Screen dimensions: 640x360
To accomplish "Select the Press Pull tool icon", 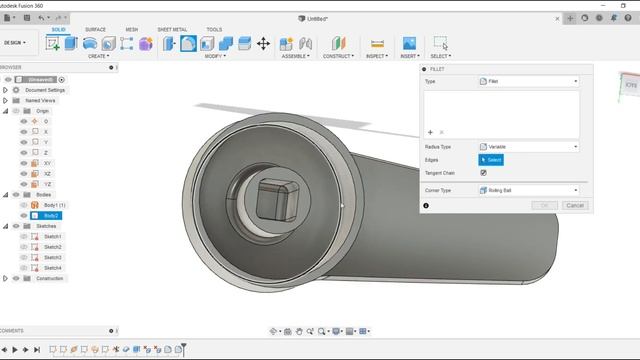I will pos(169,44).
